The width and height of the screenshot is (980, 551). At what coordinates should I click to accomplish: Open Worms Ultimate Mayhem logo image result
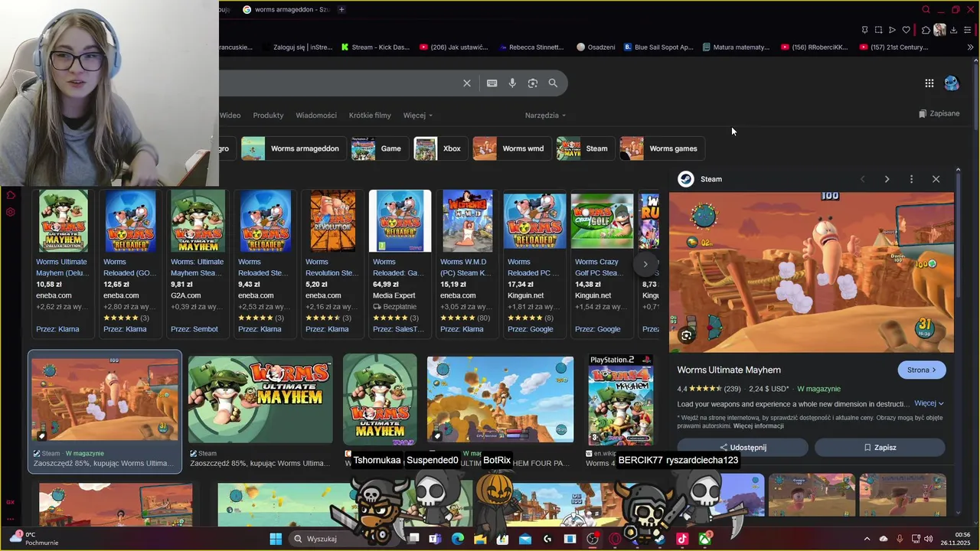260,399
